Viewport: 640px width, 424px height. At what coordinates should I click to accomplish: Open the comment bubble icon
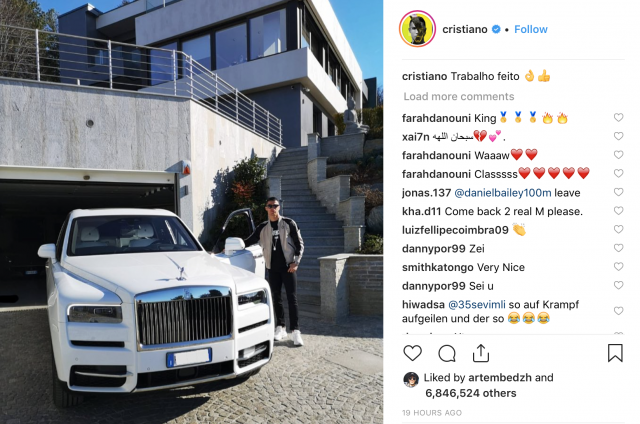[447, 353]
